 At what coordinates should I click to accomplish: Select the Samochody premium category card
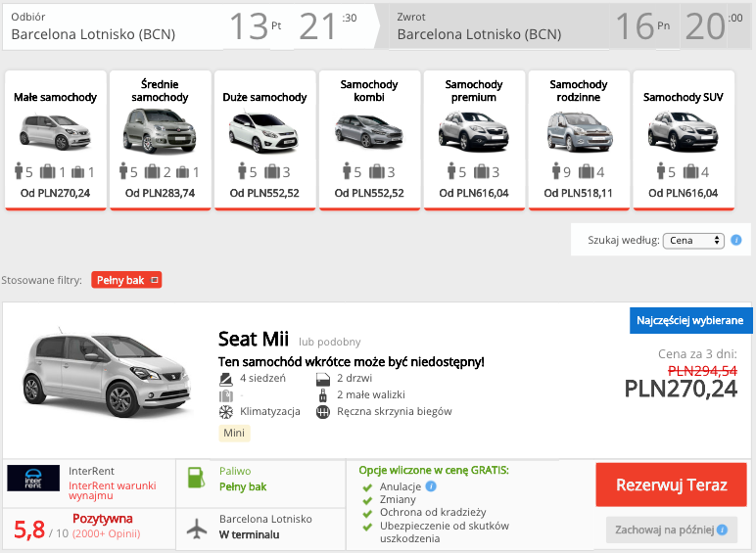click(x=474, y=140)
